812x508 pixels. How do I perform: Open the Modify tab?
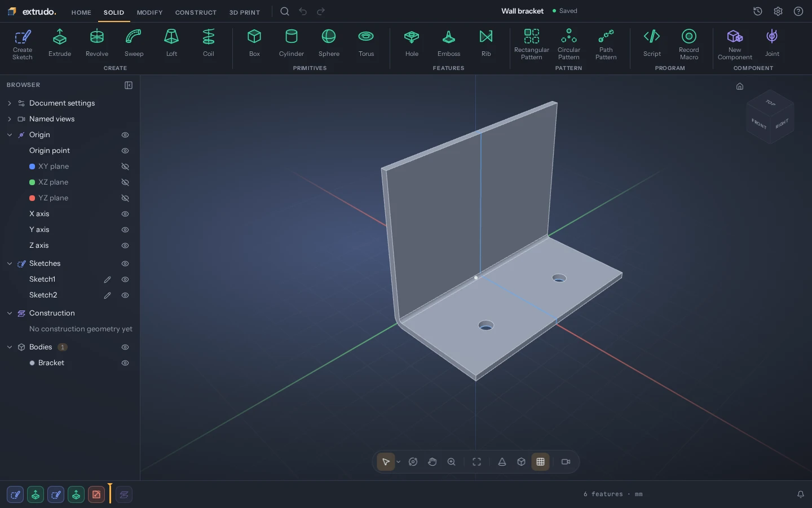tap(149, 12)
